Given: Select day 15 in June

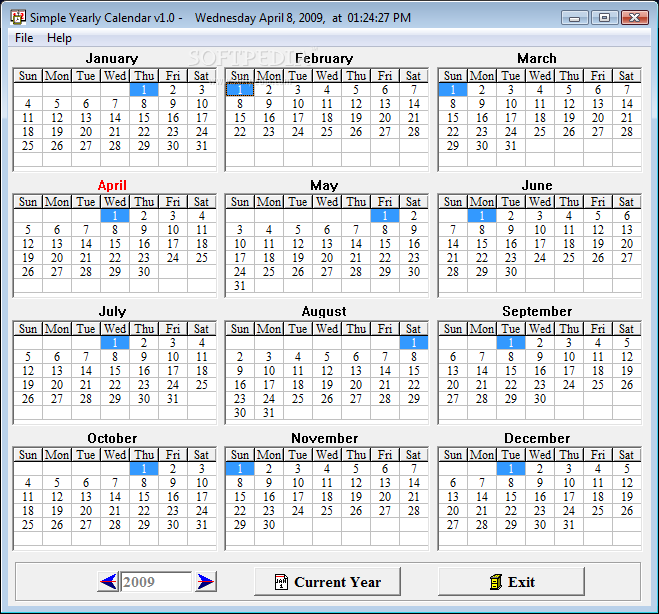Looking at the screenshot, I should [482, 244].
